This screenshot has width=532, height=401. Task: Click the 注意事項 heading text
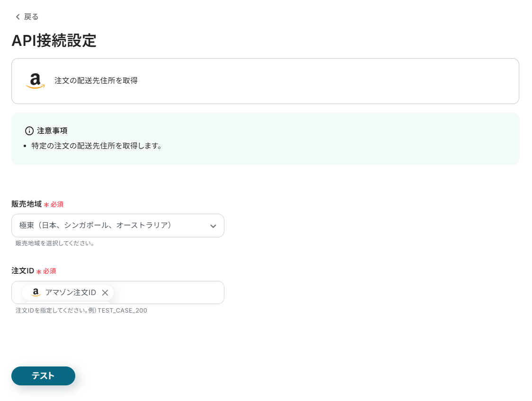pos(52,131)
